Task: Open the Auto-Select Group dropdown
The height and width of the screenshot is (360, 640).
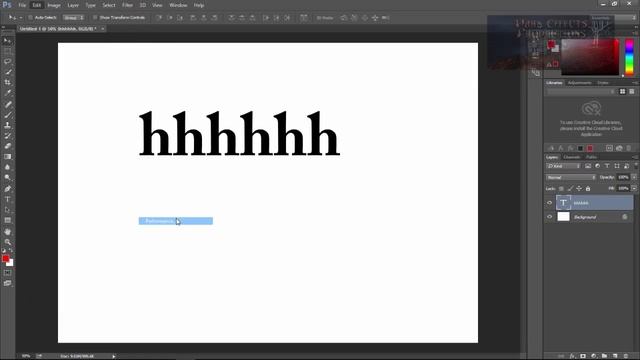Action: pos(73,18)
